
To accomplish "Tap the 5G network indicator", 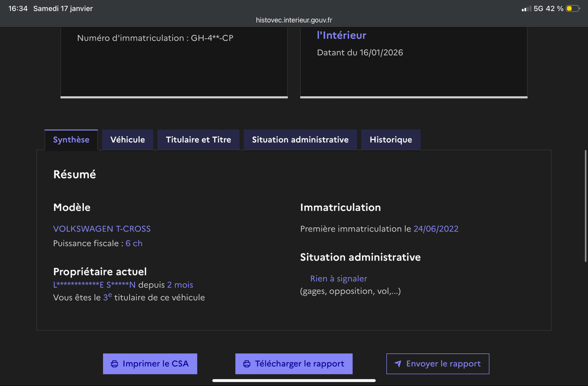I will point(539,9).
